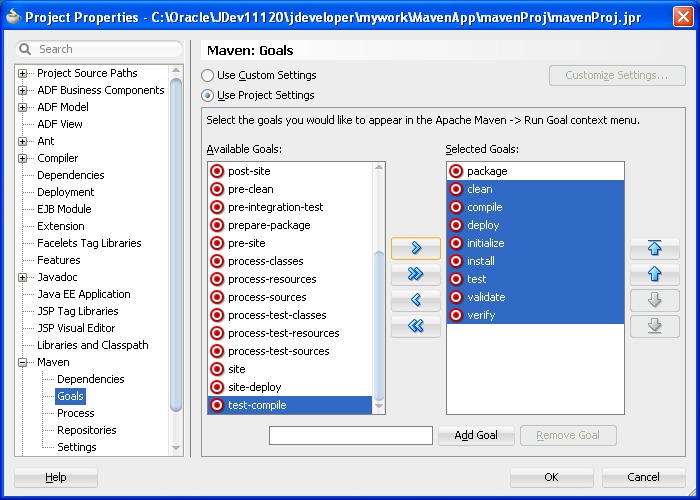This screenshot has width=700, height=500.
Task: Move selected goals to bottom
Action: pos(654,326)
